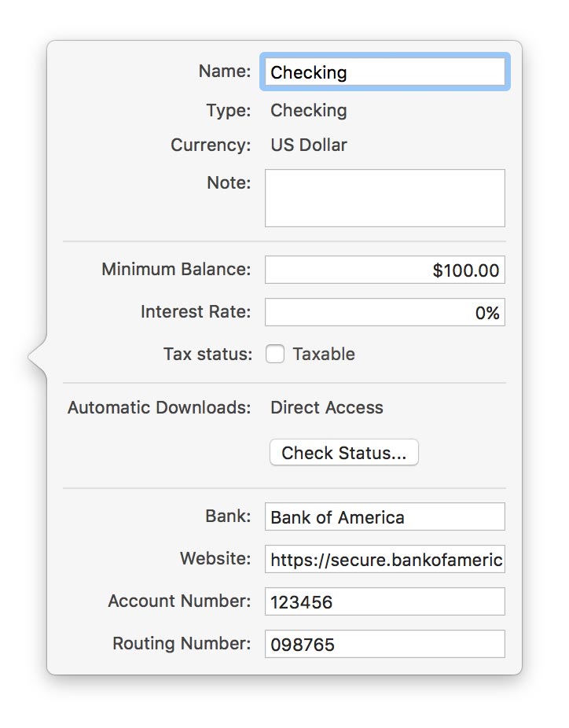
Task: Click the Account Number field showing 123456
Action: (x=385, y=602)
